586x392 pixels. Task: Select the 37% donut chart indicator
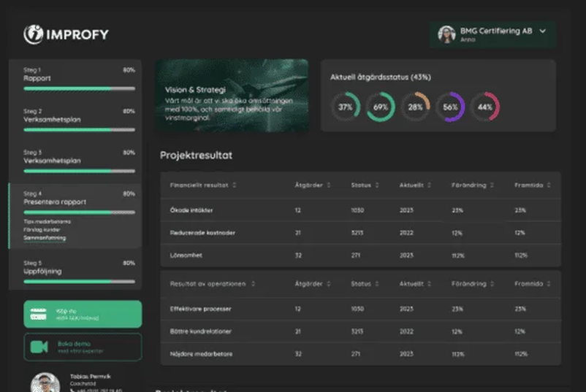[346, 107]
